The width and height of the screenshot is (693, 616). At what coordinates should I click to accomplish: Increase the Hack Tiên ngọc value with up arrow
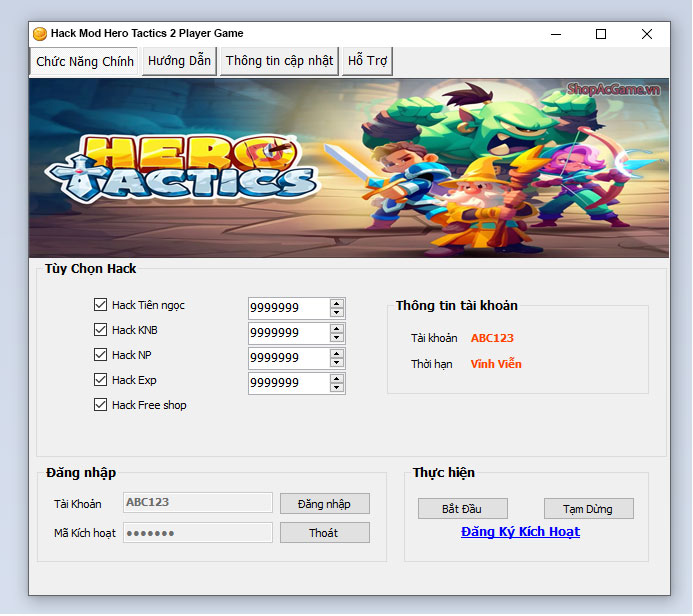coord(337,304)
